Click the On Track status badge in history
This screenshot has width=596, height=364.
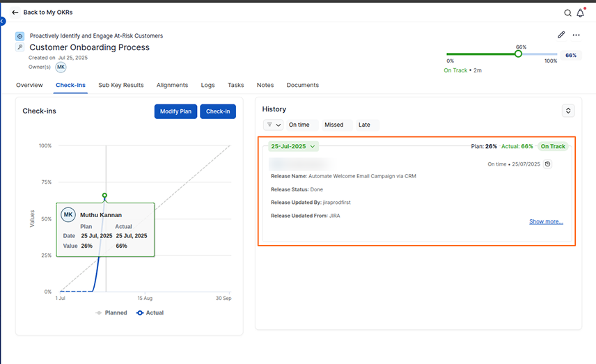(553, 146)
